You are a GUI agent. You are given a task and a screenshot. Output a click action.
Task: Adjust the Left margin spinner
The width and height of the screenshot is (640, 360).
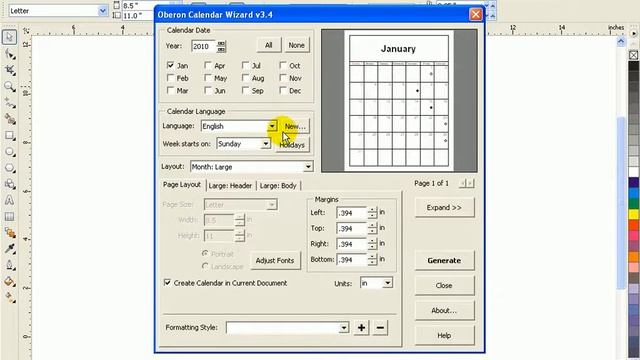(x=372, y=213)
